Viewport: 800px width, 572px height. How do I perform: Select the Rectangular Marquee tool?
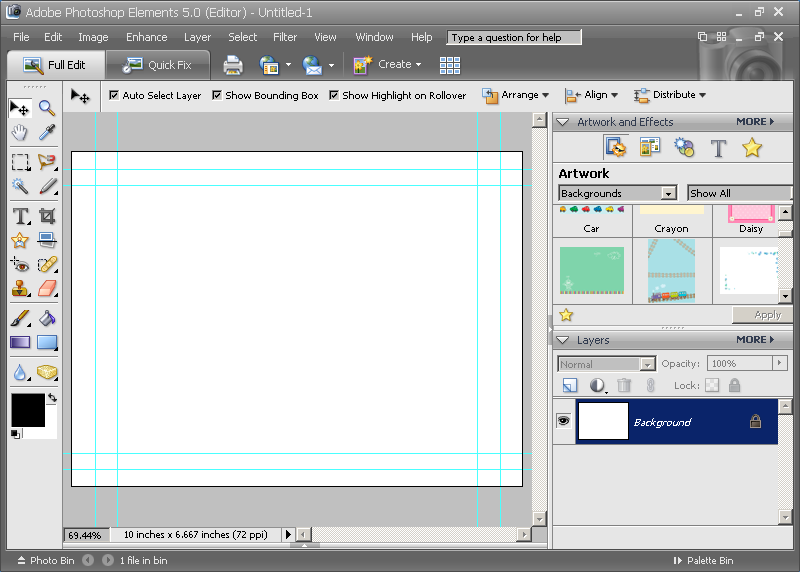(20, 162)
